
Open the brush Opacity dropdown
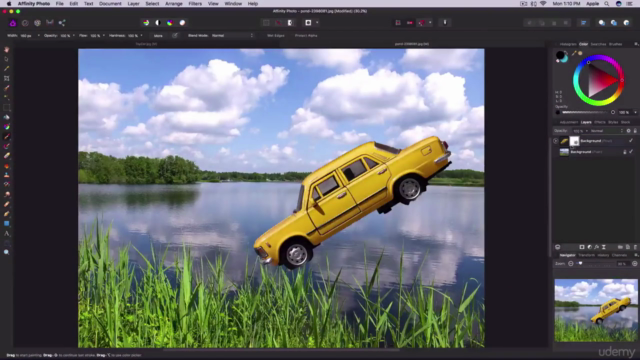point(73,36)
